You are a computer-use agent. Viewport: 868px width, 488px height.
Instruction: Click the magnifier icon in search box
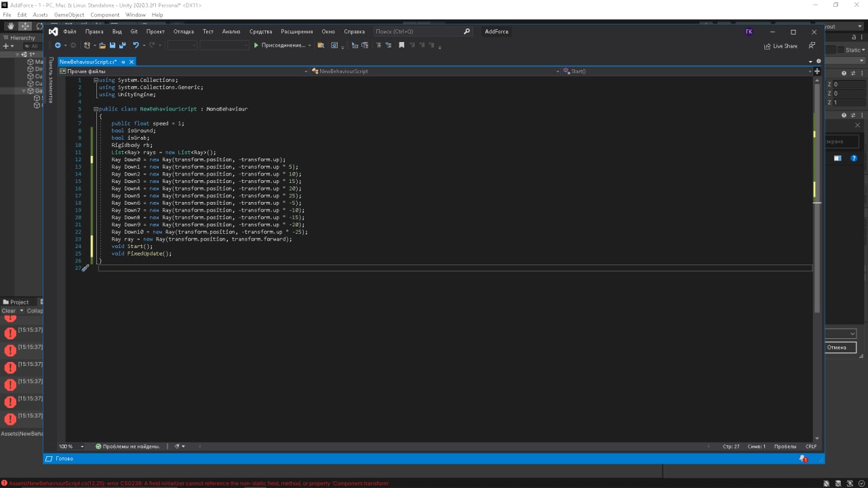[467, 31]
